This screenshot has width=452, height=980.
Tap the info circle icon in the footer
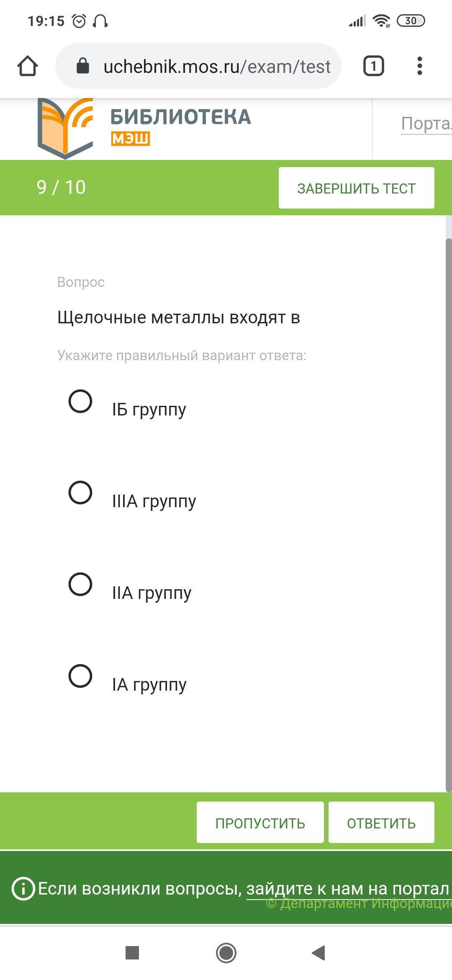(x=23, y=888)
